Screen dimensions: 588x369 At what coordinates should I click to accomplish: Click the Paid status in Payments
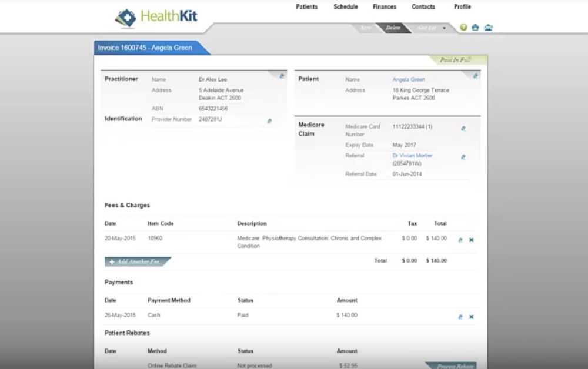pos(243,315)
